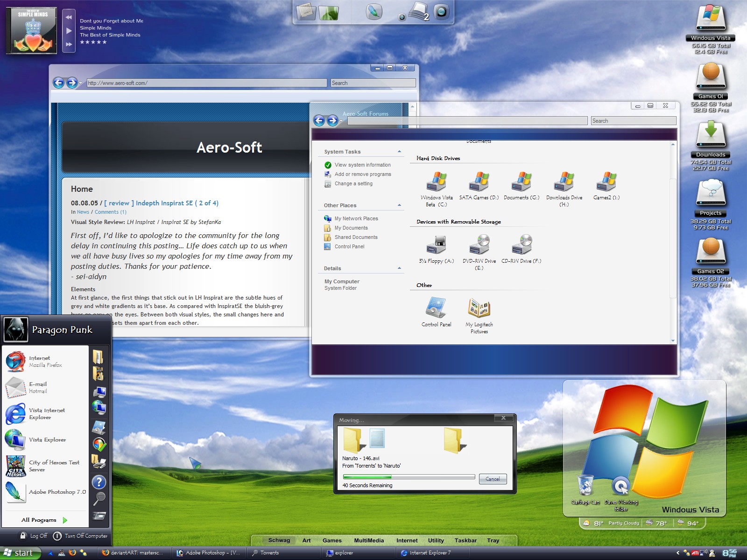Open Hotmail E-mail in the start menu
This screenshot has width=747, height=560.
click(45, 388)
